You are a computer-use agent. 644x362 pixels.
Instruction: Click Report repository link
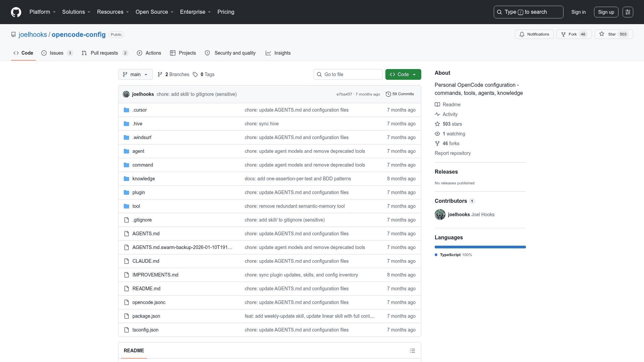[x=452, y=153]
